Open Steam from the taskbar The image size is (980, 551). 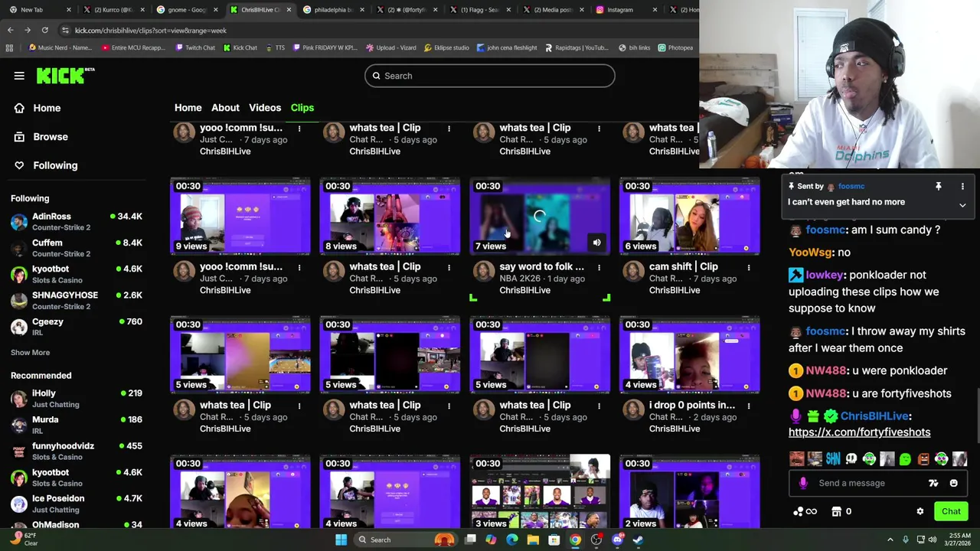point(639,540)
